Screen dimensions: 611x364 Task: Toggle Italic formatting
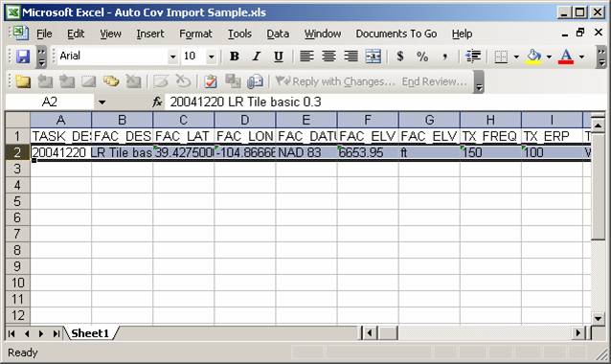(x=256, y=57)
